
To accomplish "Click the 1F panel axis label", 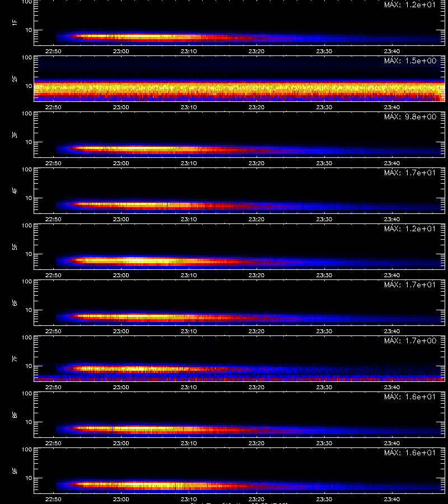I will click(x=15, y=22).
